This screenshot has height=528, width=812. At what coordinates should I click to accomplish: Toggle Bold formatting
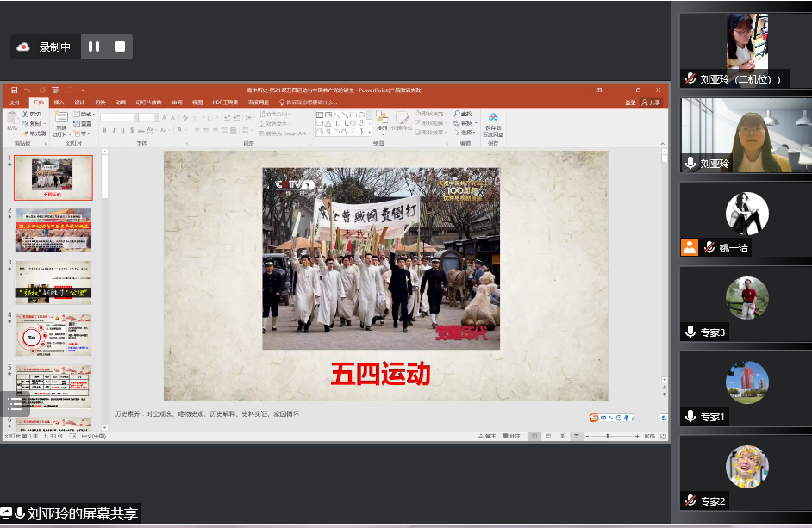click(x=104, y=130)
